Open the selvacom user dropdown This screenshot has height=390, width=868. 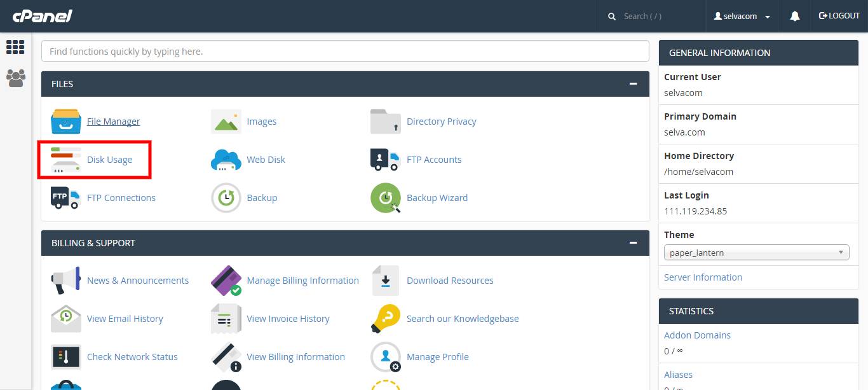point(742,17)
